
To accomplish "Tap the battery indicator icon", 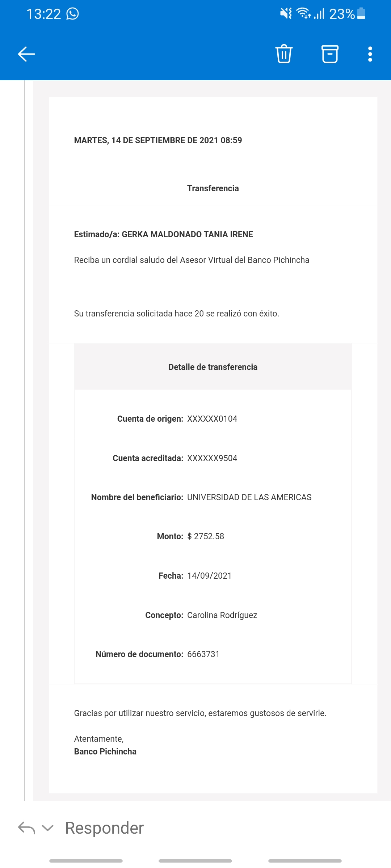I will 361,14.
